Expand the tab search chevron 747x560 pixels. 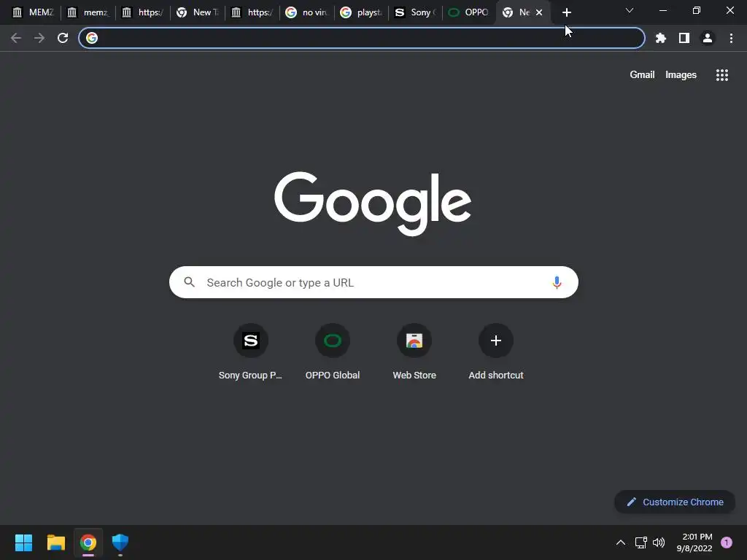630,10
